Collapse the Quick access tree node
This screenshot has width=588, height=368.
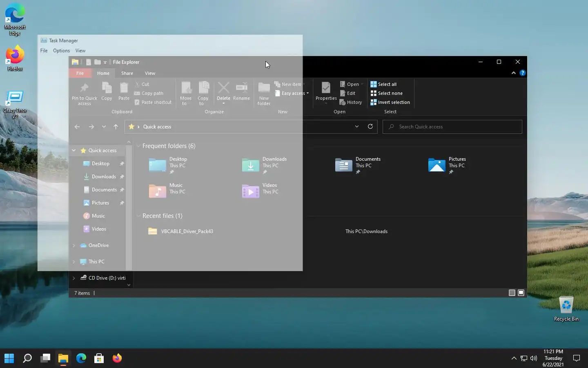click(x=74, y=150)
